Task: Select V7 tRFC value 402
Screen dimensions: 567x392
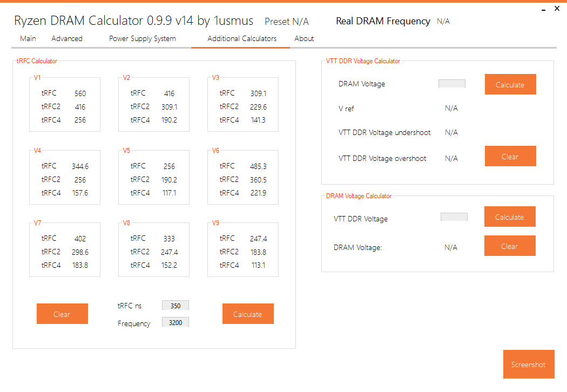Action: pos(80,239)
